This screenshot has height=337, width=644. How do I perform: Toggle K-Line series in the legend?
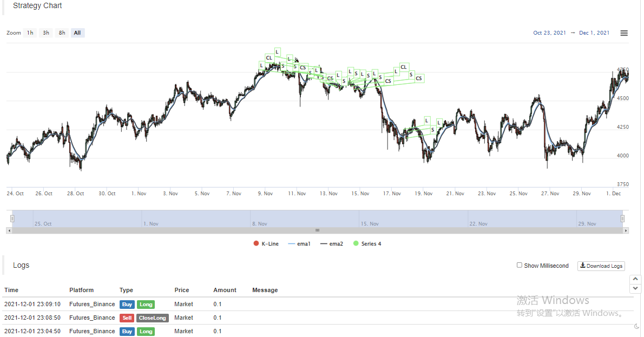click(266, 244)
